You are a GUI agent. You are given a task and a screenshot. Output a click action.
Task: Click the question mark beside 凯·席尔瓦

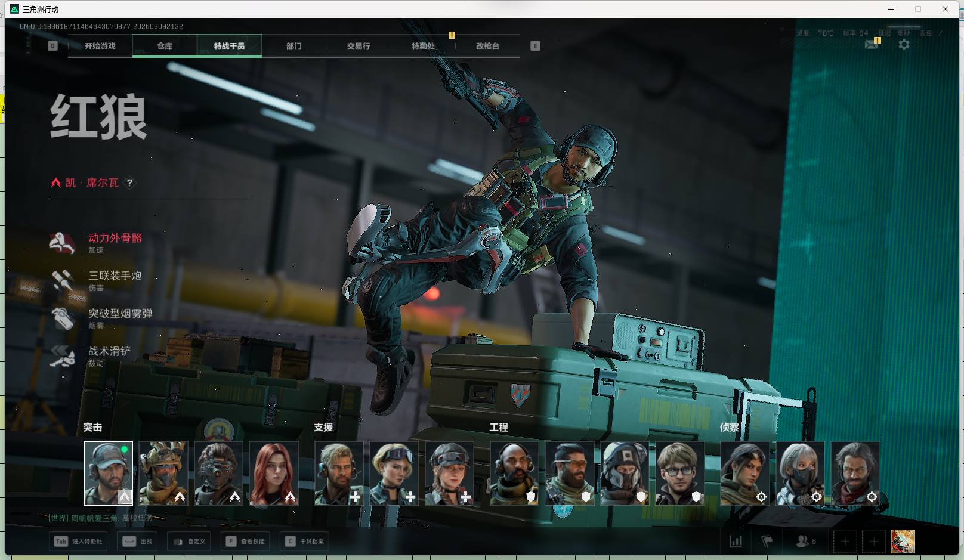coord(129,183)
